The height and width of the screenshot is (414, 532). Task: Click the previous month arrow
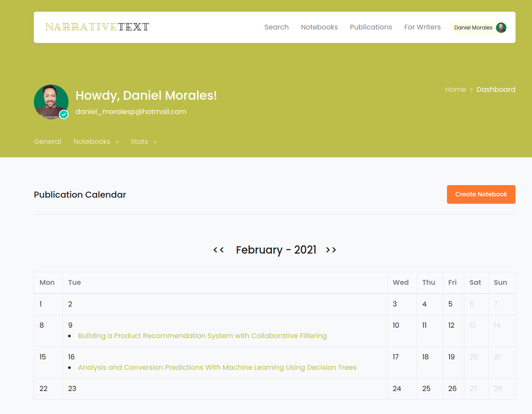pyautogui.click(x=218, y=250)
